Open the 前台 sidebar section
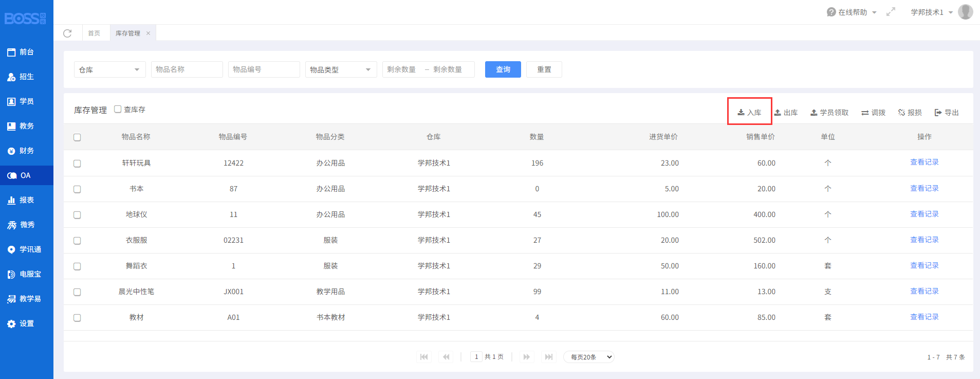This screenshot has width=980, height=379. pos(27,52)
